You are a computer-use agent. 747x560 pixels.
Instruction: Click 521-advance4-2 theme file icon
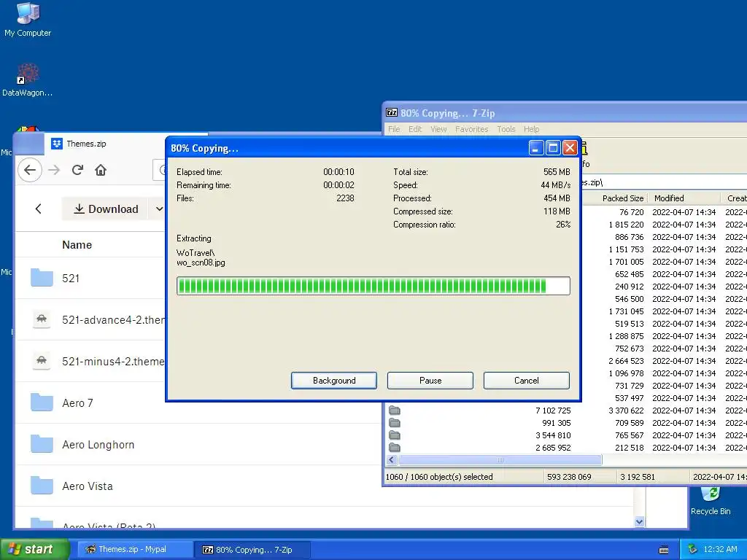(42, 319)
